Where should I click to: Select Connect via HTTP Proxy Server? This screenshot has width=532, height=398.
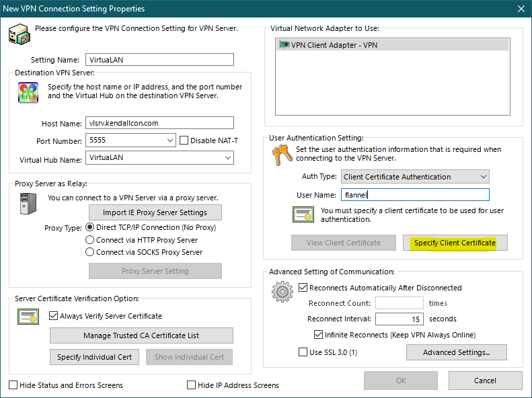90,240
